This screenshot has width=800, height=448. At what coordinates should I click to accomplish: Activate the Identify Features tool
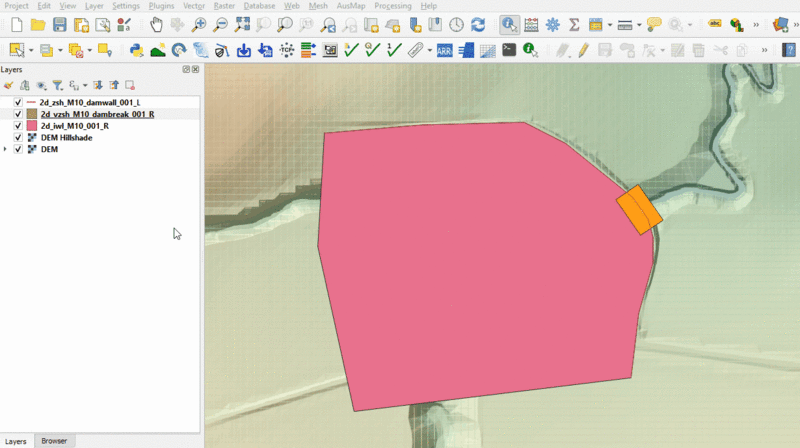tap(509, 24)
